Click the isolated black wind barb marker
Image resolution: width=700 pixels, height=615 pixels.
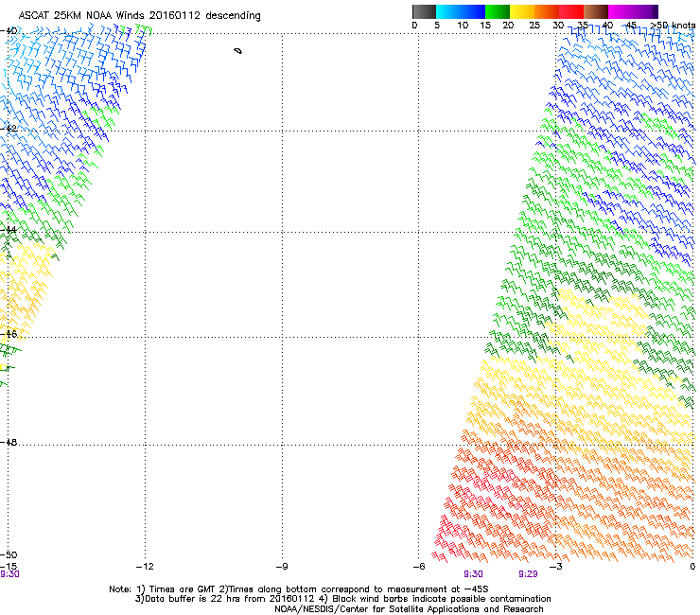pos(238,51)
